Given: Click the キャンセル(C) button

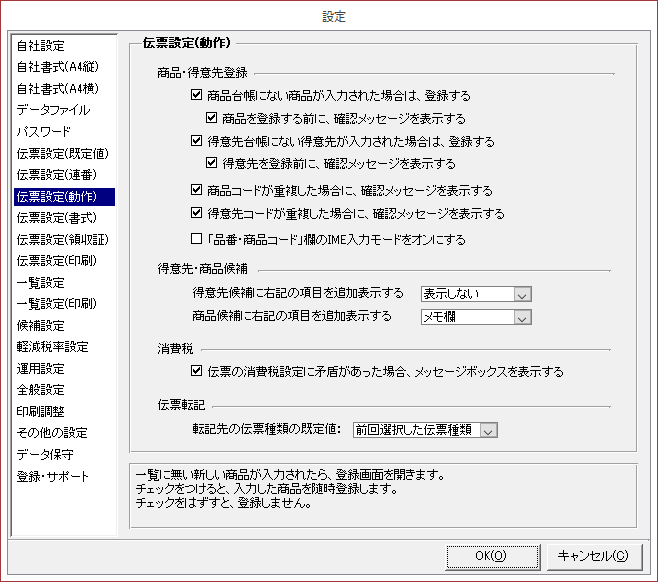Looking at the screenshot, I should [x=594, y=556].
